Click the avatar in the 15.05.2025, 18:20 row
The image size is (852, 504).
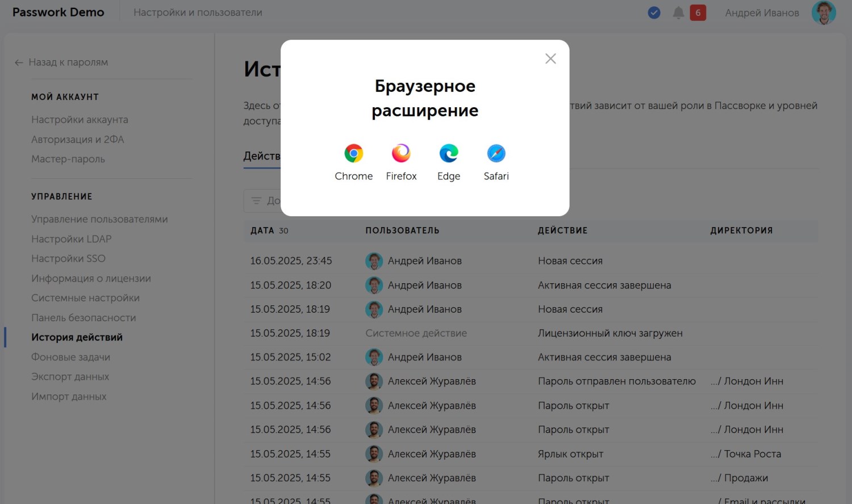pyautogui.click(x=374, y=285)
